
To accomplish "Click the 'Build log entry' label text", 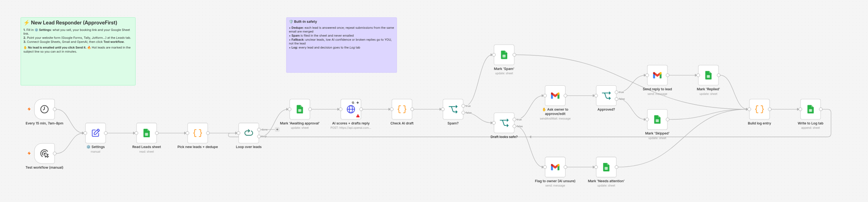I will (x=759, y=123).
